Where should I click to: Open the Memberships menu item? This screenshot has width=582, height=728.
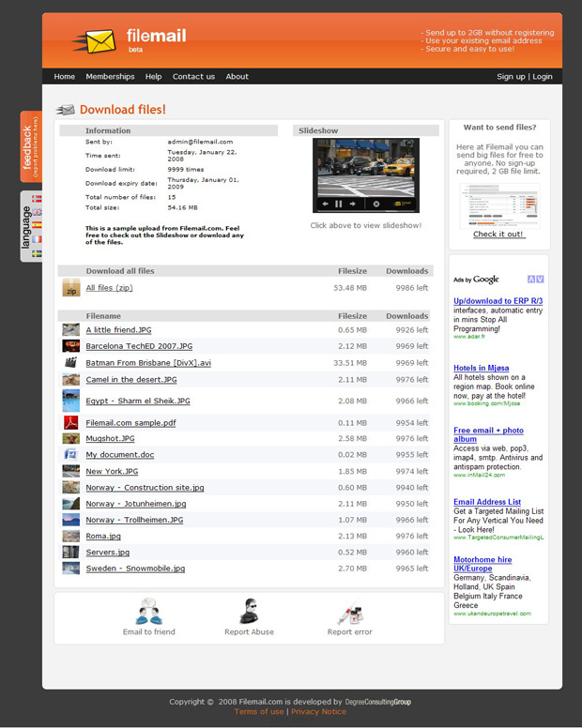110,77
